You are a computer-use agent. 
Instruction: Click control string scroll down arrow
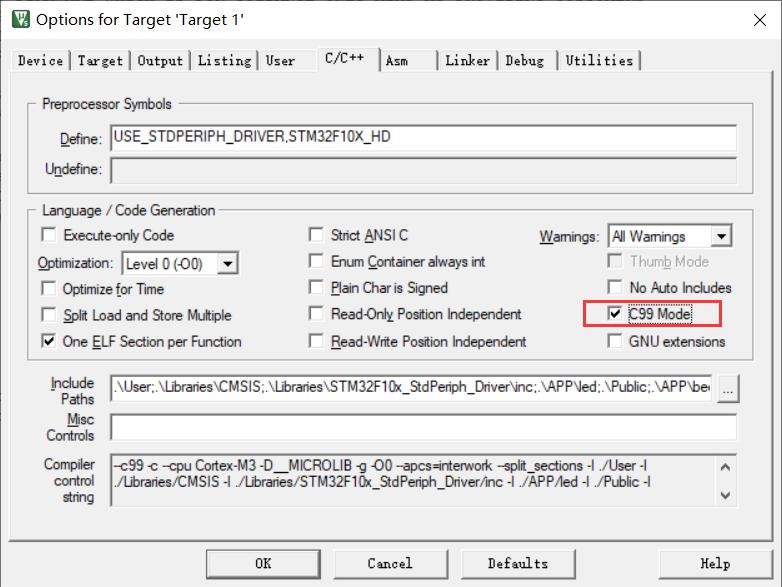coord(726,495)
